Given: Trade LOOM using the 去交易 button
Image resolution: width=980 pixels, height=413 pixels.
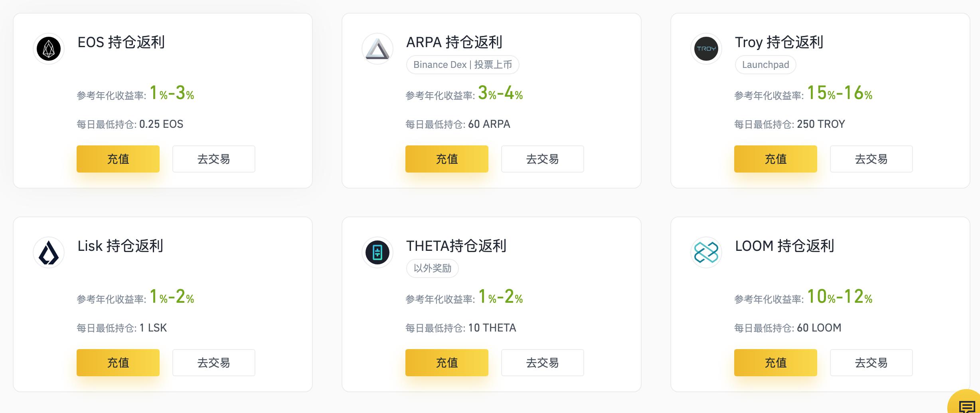Looking at the screenshot, I should [x=871, y=363].
